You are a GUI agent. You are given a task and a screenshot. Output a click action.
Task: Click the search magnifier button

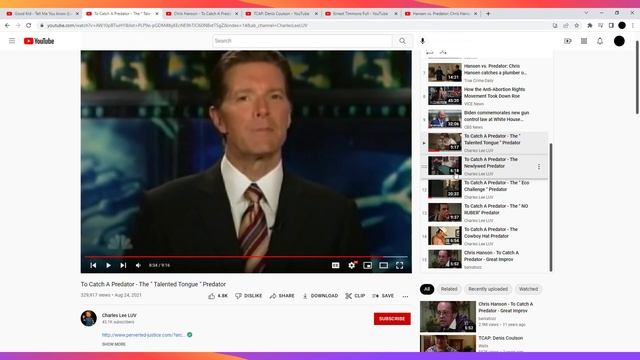pos(402,41)
